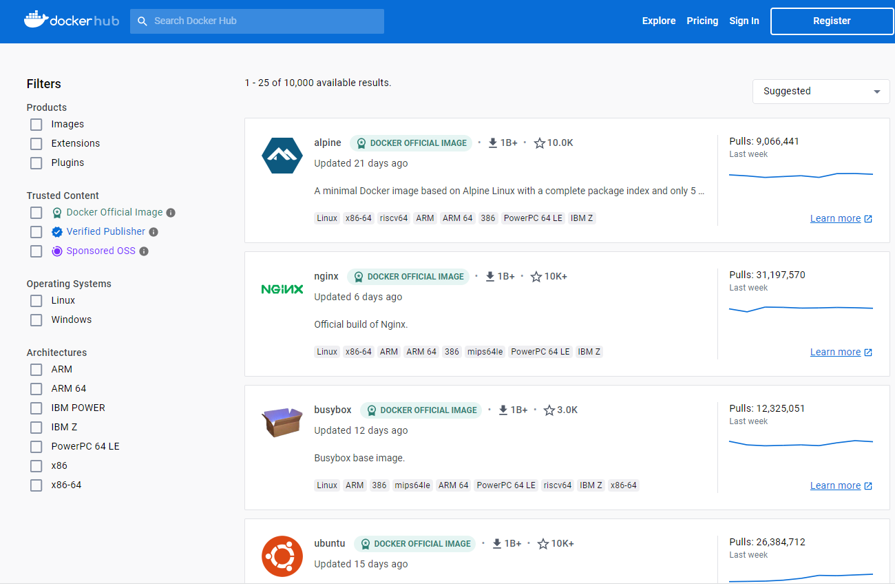This screenshot has width=895, height=588.
Task: Click external link icon in nginx card
Action: click(x=868, y=353)
